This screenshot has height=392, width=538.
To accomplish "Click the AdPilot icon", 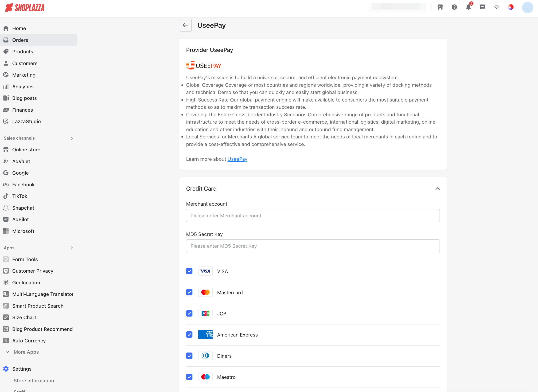I will [6, 219].
